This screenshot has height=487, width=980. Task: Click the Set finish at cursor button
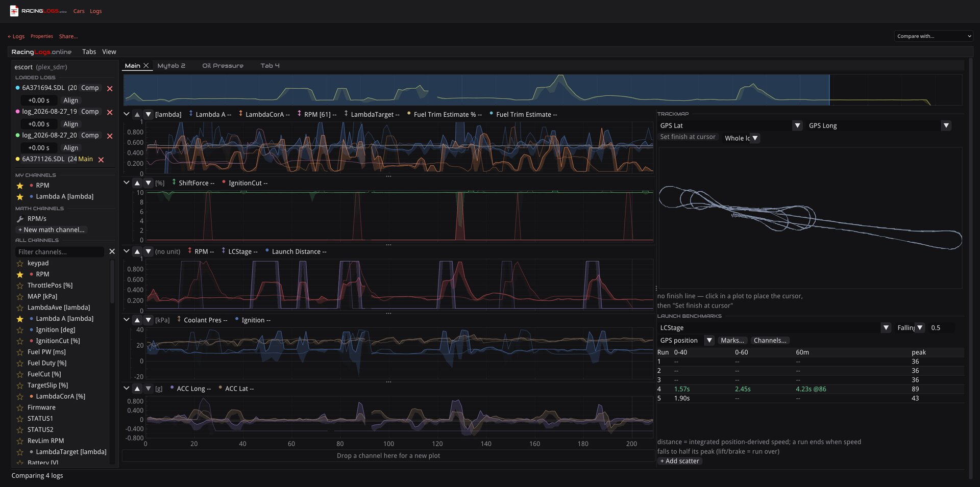point(688,137)
